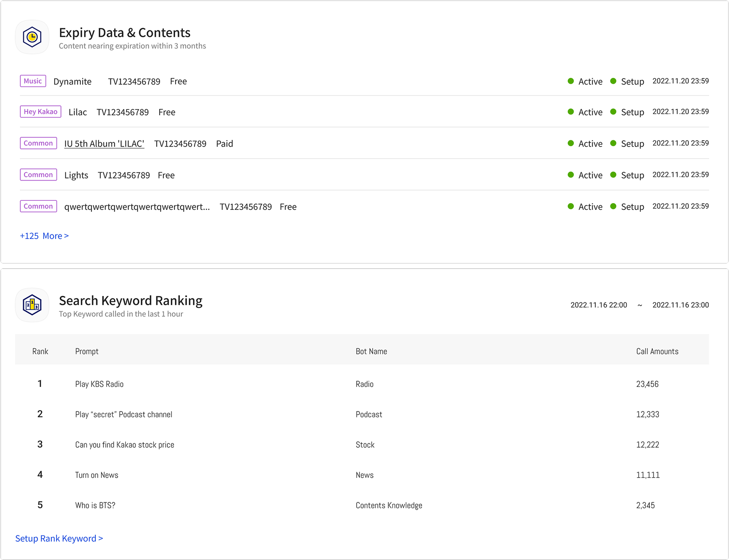Click the Bot Name column header
Viewport: 729px width, 560px height.
point(372,352)
